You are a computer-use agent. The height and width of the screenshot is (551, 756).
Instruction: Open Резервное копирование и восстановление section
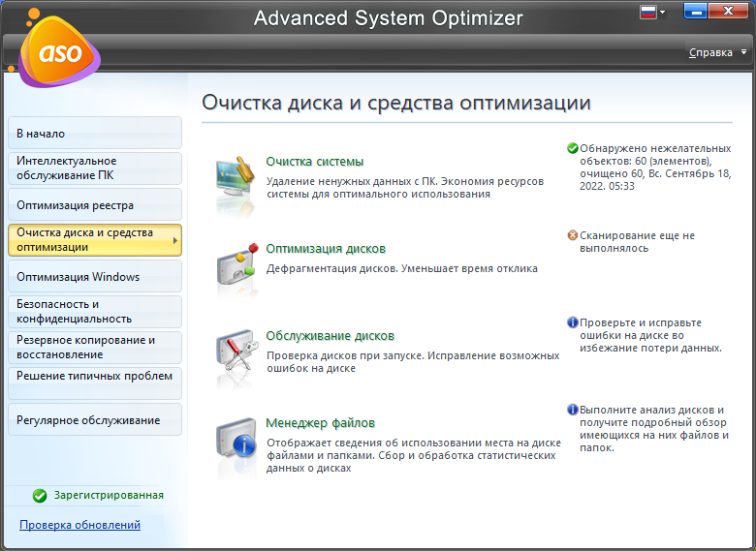click(x=95, y=348)
